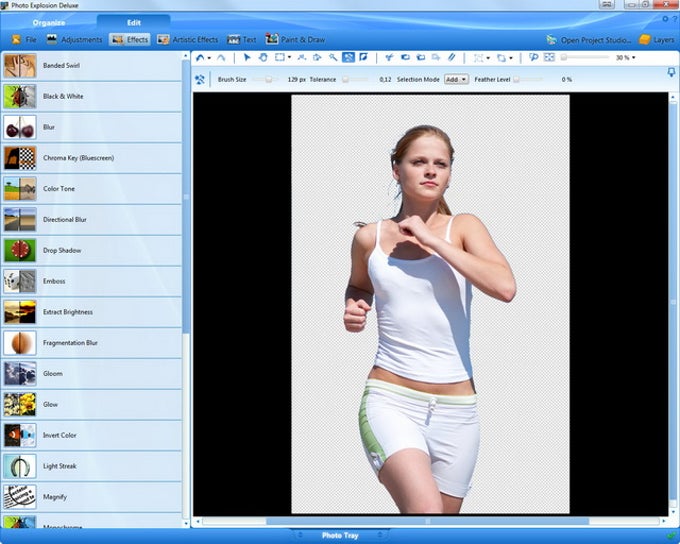Click the cut scissors icon
This screenshot has width=680, height=544.
[389, 57]
